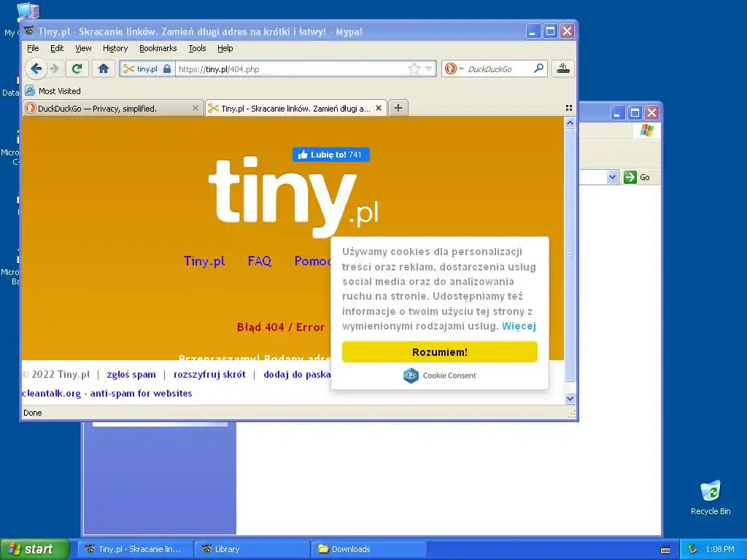747x560 pixels.
Task: Open the History menu
Action: [115, 48]
